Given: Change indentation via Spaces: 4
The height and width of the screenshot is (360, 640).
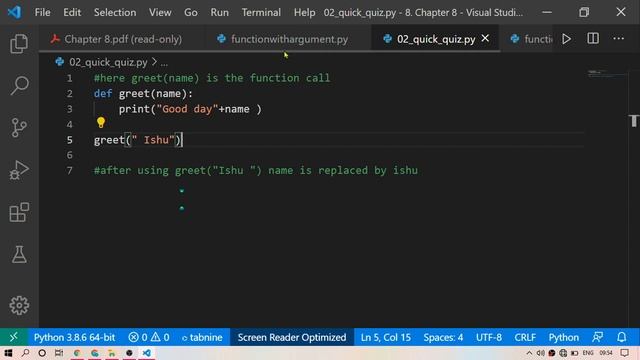Looking at the screenshot, I should pyautogui.click(x=443, y=337).
